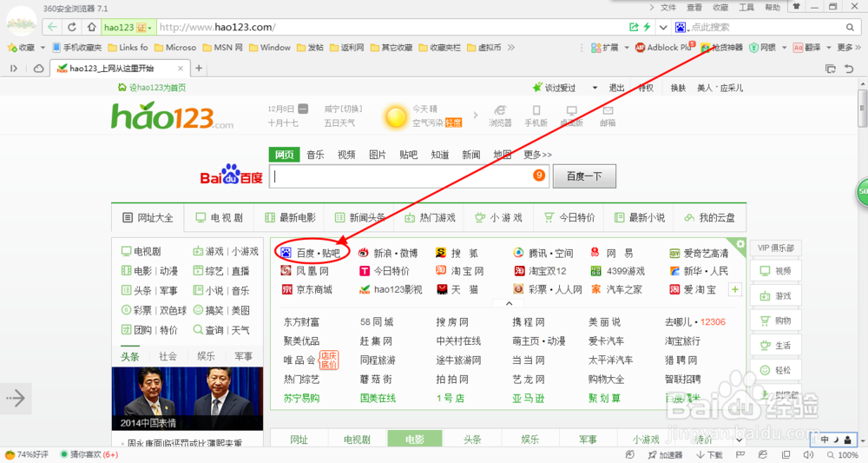This screenshot has width=868, height=463.
Task: Select 社会 news tab
Action: click(x=168, y=356)
